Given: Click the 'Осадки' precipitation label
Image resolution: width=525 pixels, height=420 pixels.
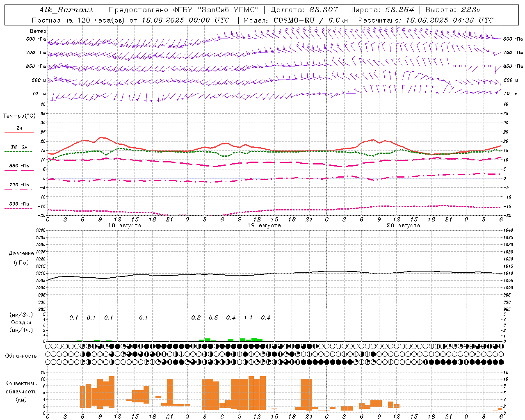Looking at the screenshot, I should click(21, 322).
